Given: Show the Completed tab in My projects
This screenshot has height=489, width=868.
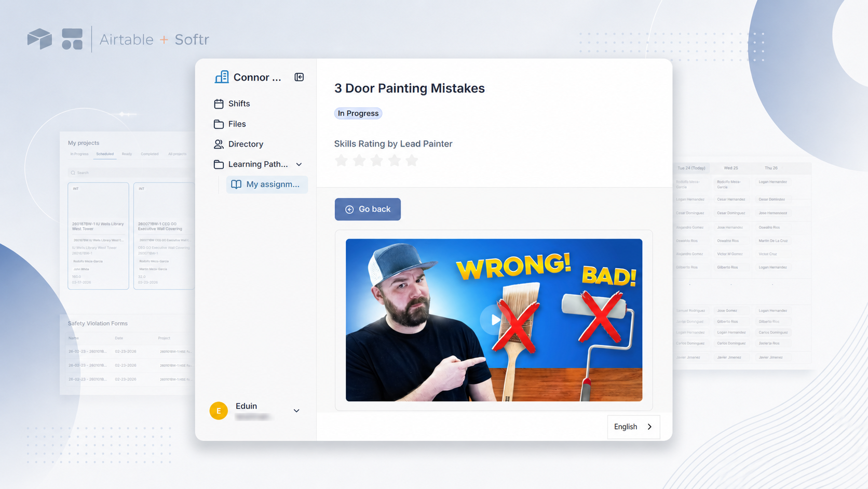Looking at the screenshot, I should pos(150,154).
